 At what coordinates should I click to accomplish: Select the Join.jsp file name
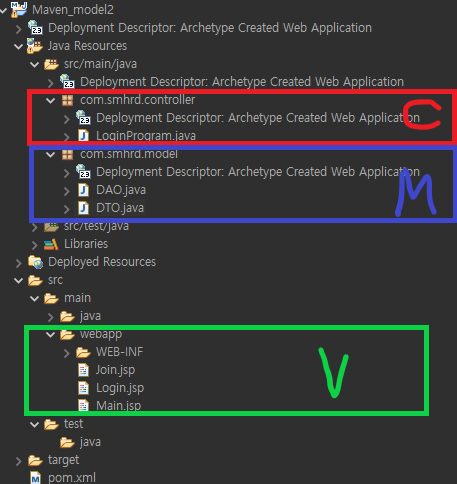[115, 370]
